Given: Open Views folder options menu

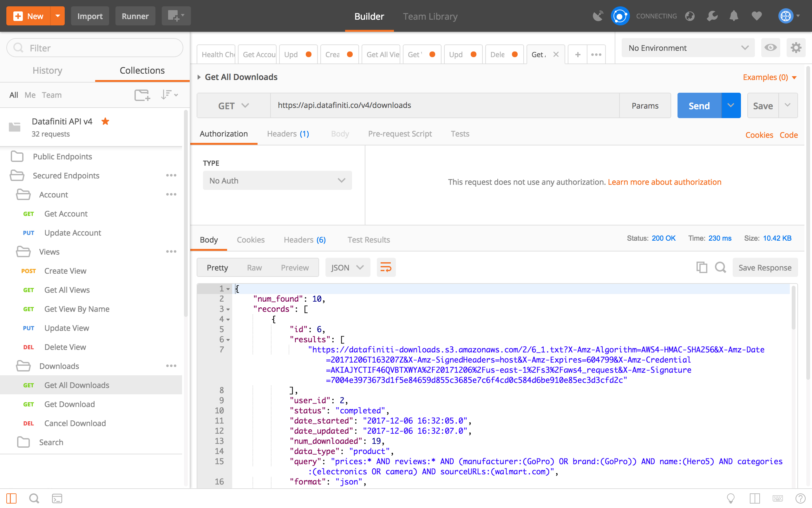Looking at the screenshot, I should (x=171, y=252).
